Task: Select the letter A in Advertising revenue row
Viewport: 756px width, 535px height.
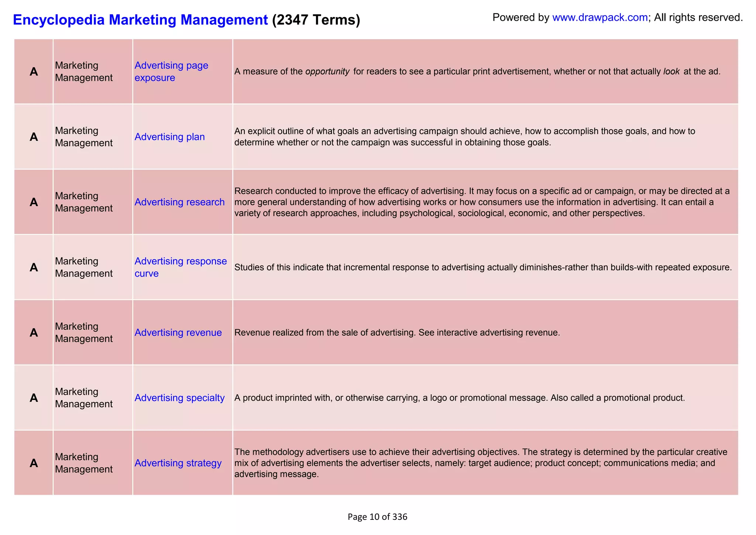Action: coord(34,333)
